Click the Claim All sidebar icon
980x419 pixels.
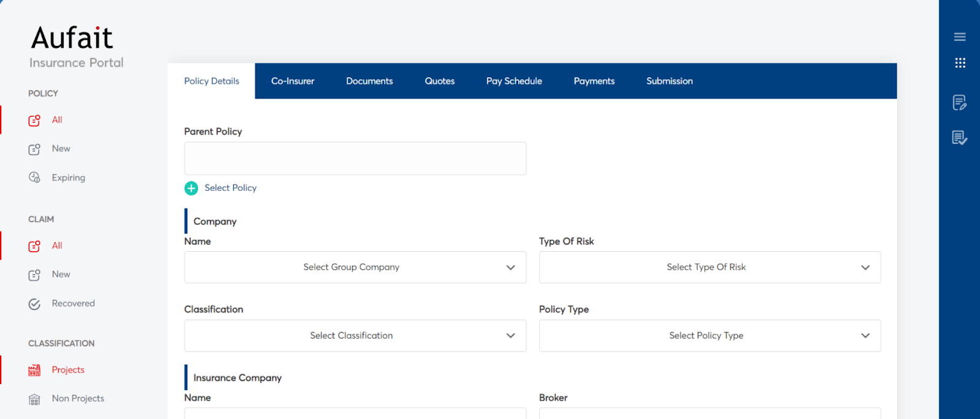pos(34,246)
